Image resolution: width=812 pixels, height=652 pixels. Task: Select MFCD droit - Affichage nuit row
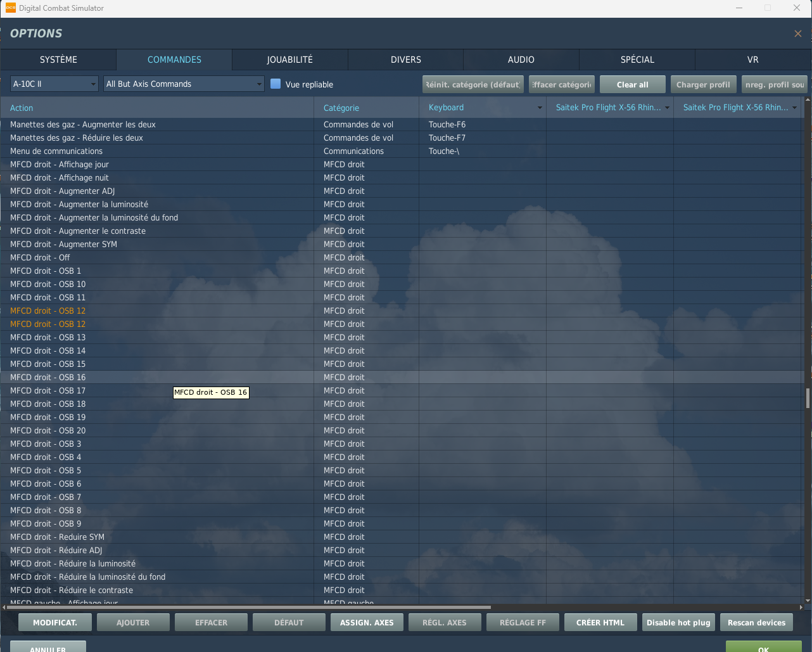[x=402, y=177]
